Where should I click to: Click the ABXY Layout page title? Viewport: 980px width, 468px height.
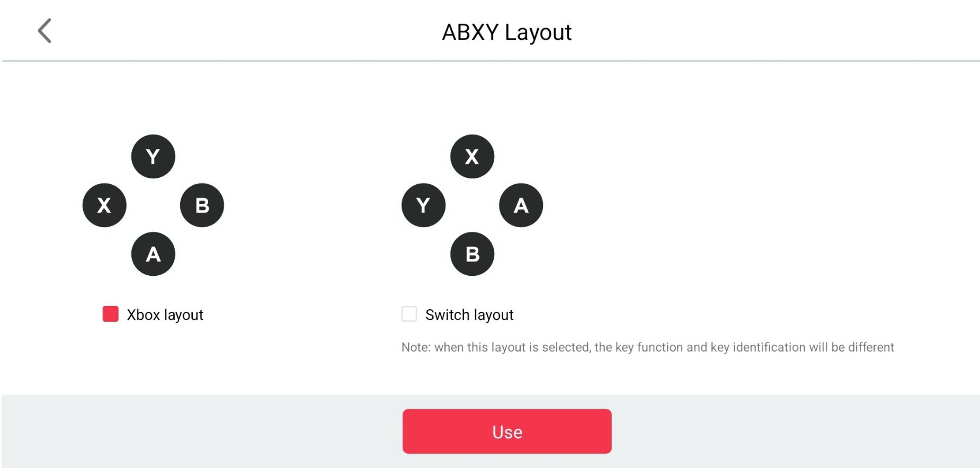pos(506,32)
